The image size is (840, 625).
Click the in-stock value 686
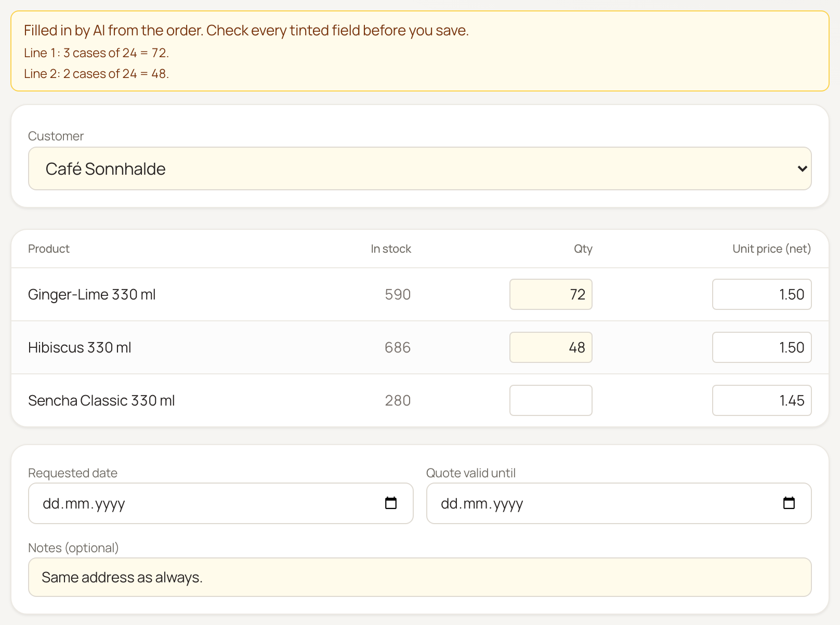398,347
